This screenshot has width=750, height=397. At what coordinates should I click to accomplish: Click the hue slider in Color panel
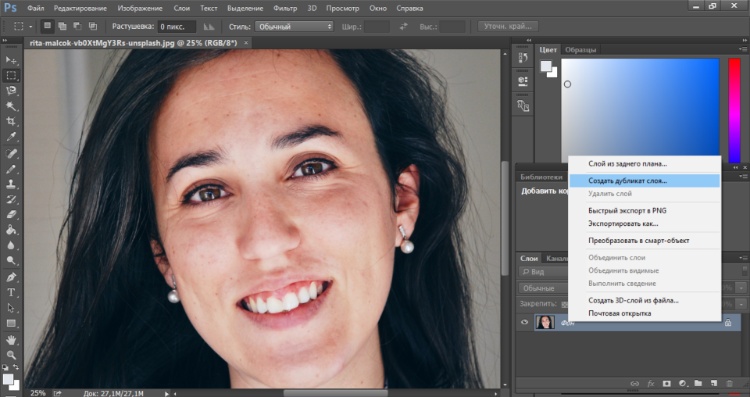coord(734,111)
